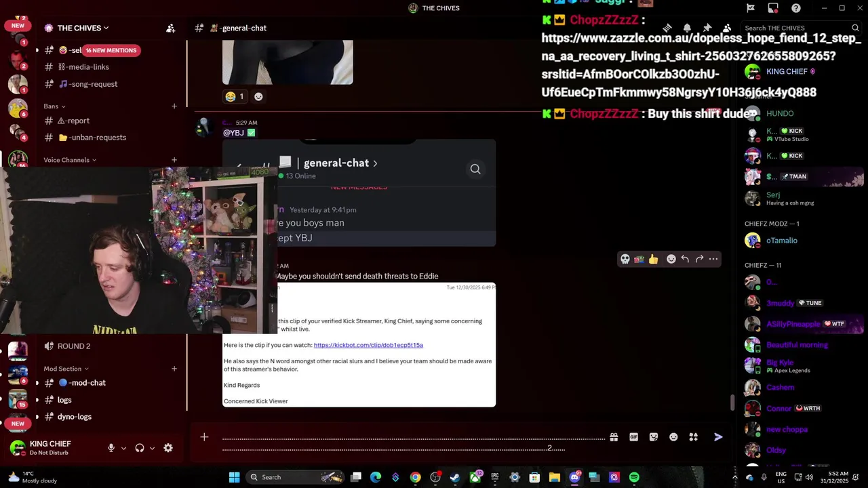
Task: Toggle microphone mute in user panel
Action: [111, 448]
